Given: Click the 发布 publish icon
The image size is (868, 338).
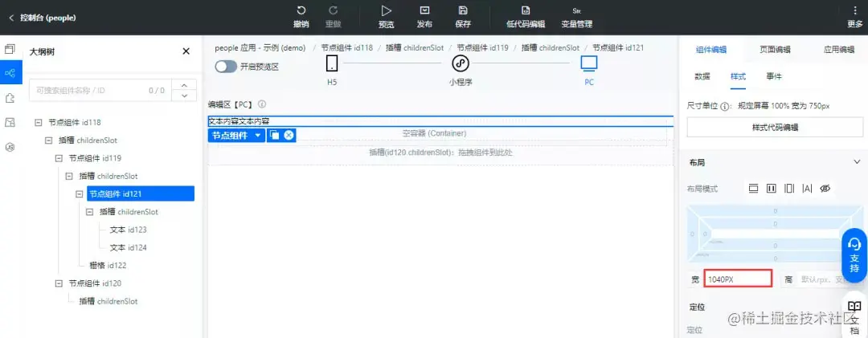Looking at the screenshot, I should pos(424,10).
